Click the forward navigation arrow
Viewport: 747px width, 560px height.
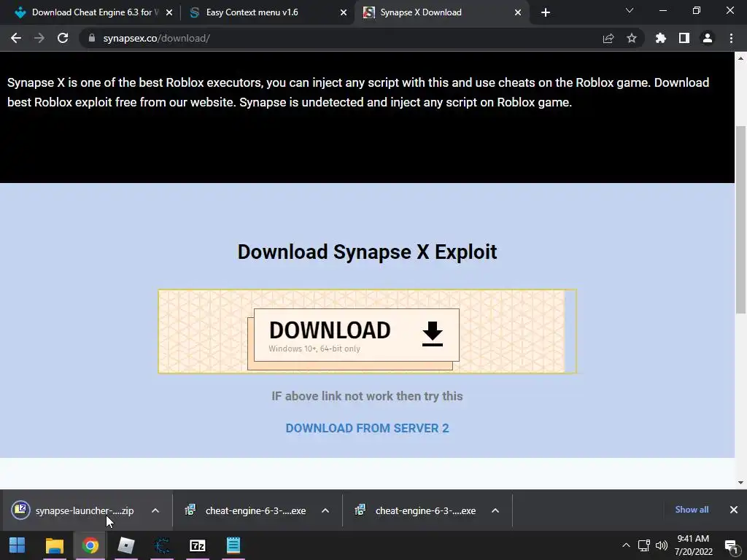point(39,38)
